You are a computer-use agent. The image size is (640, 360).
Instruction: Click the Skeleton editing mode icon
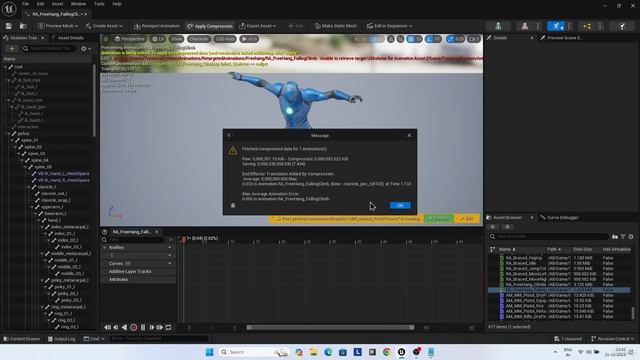pyautogui.click(x=498, y=26)
